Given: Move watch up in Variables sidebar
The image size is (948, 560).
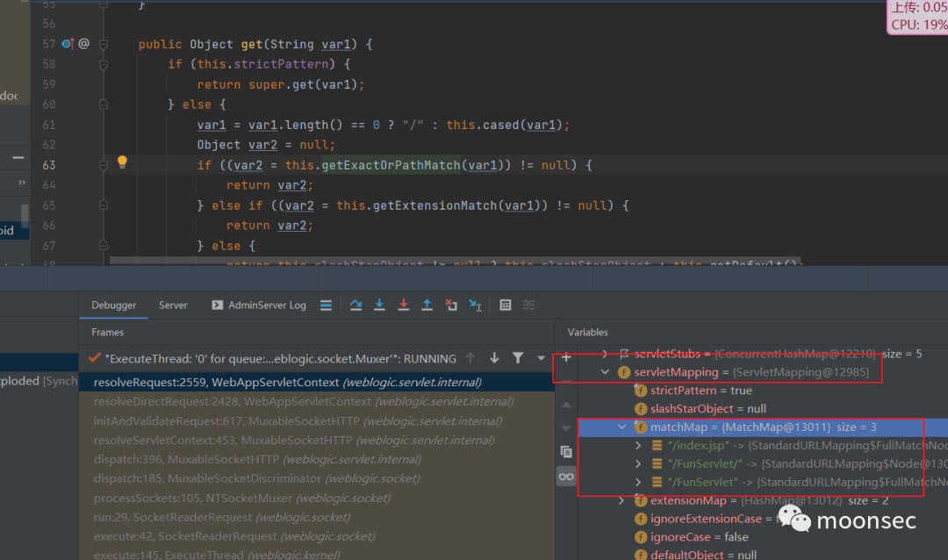Looking at the screenshot, I should pos(566,405).
